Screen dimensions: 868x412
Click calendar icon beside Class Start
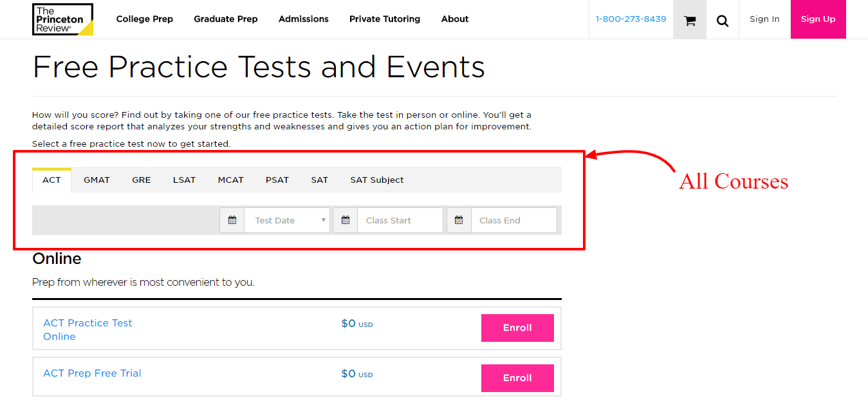(x=346, y=220)
